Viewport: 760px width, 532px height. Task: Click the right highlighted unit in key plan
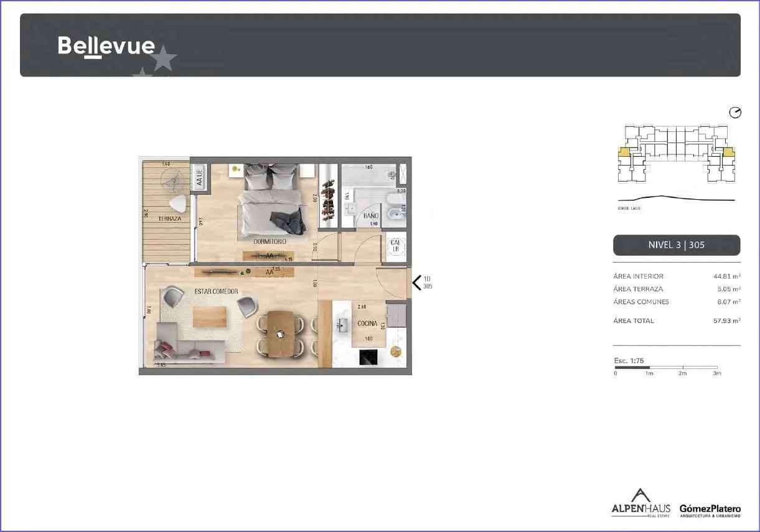point(729,152)
